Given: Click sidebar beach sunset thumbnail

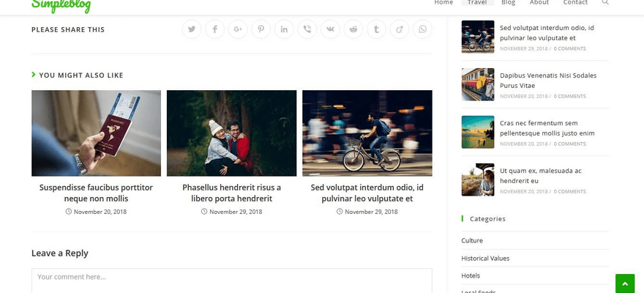Looking at the screenshot, I should pos(478,133).
